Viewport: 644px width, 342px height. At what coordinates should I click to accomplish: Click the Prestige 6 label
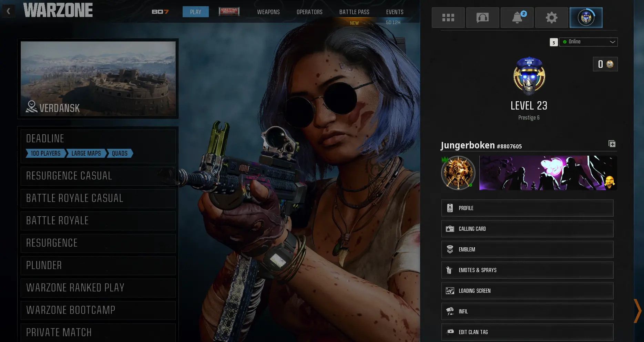529,117
